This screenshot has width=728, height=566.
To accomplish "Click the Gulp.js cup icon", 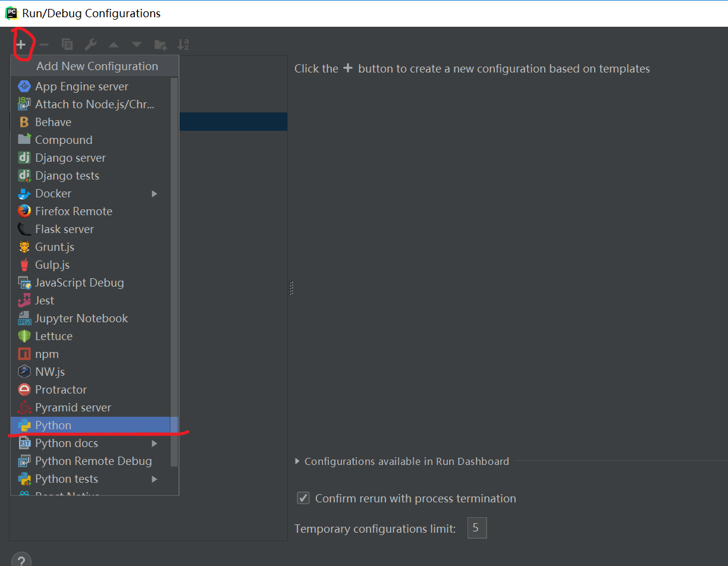I will [x=24, y=265].
